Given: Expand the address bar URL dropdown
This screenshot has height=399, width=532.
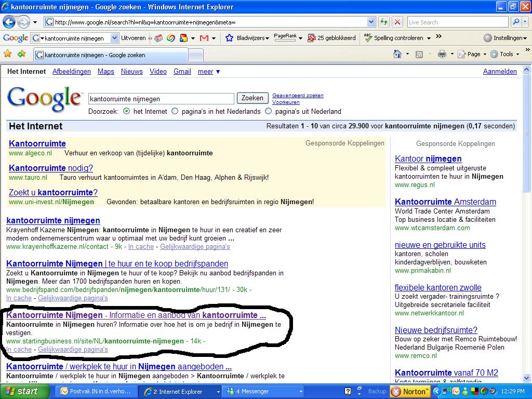Looking at the screenshot, I should 371,22.
